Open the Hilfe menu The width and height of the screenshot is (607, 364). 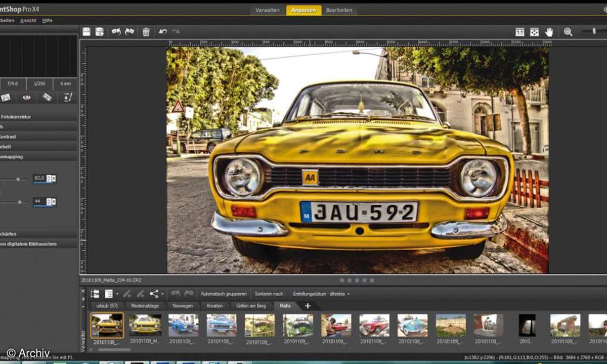pyautogui.click(x=47, y=21)
